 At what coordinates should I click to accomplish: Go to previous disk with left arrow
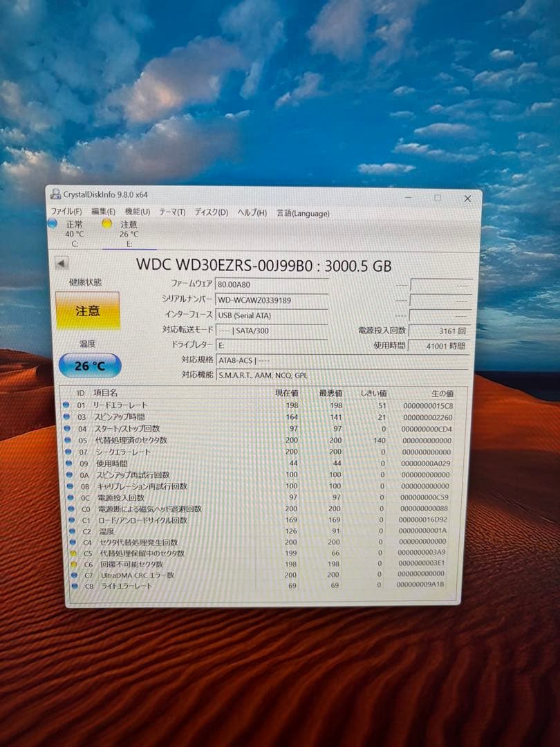coord(62,263)
